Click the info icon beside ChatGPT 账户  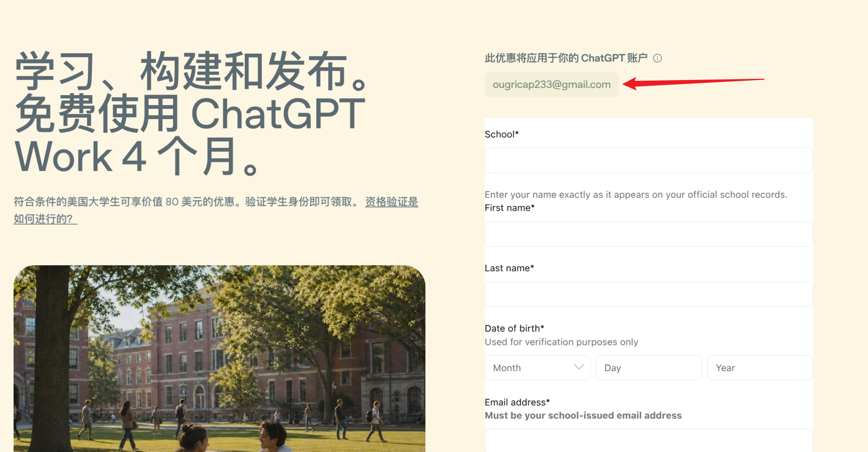[x=657, y=58]
